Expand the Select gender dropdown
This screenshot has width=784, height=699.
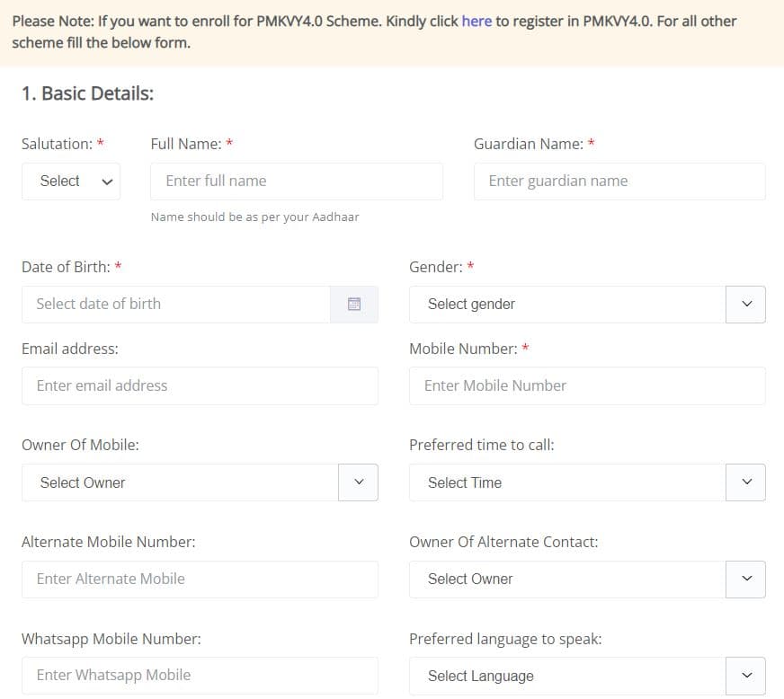tap(566, 305)
